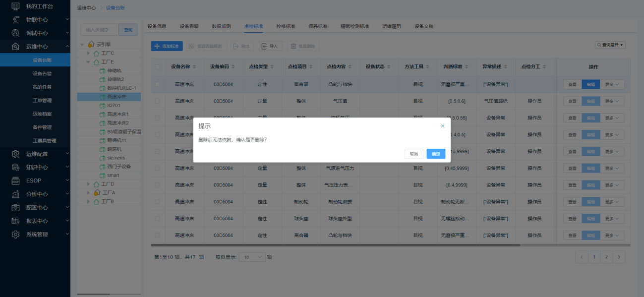Viewport: 644px width, 297px height.
Task: Tick the select-all checkbox in table header
Action: [157, 66]
